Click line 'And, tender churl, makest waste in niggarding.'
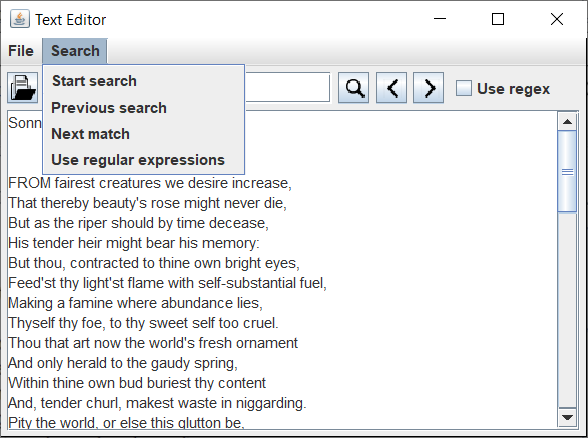Image resolution: width=588 pixels, height=438 pixels. 157,403
